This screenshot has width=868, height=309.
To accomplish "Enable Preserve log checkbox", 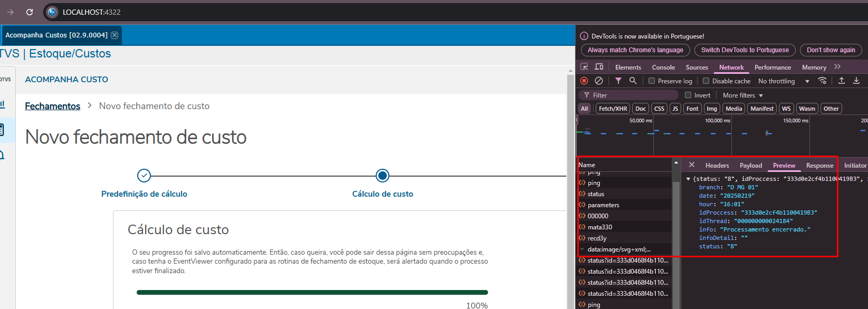I will pyautogui.click(x=652, y=81).
